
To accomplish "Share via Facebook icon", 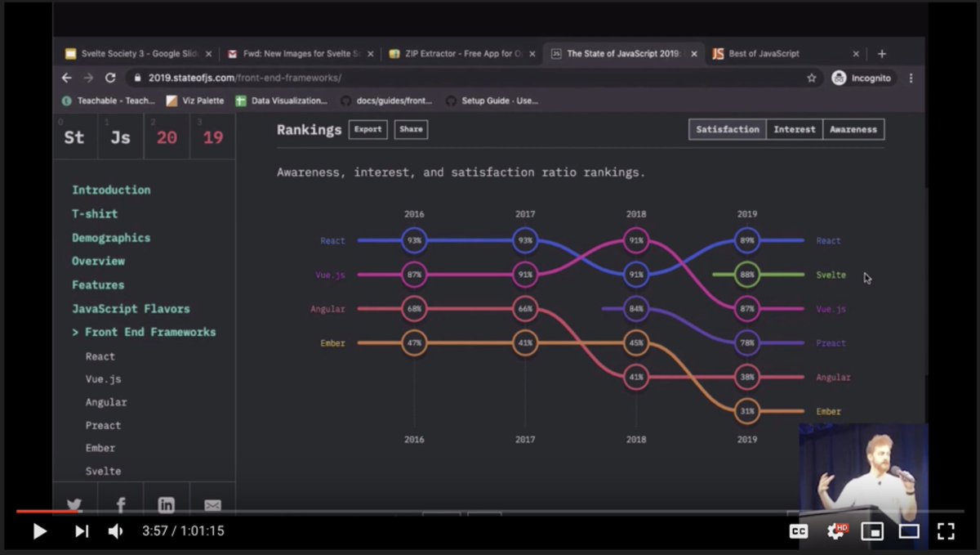I will 121,504.
